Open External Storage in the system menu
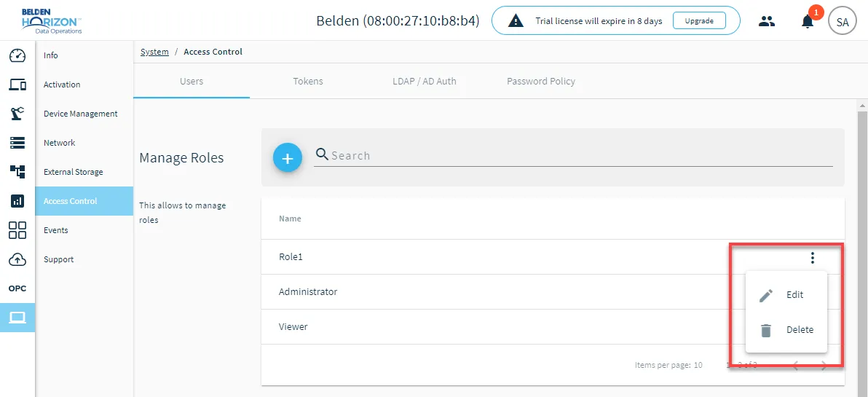 [x=84, y=172]
